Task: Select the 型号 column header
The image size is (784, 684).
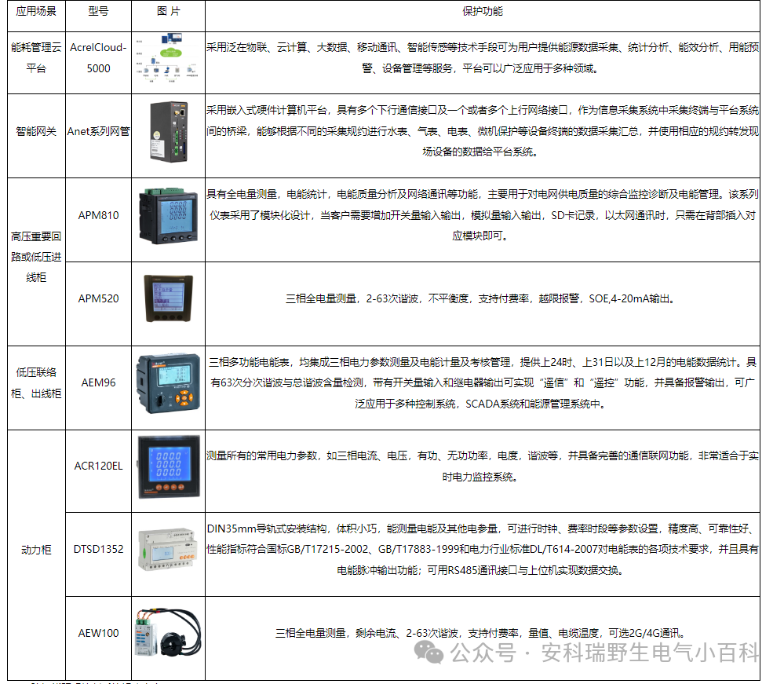Action: 99,11
